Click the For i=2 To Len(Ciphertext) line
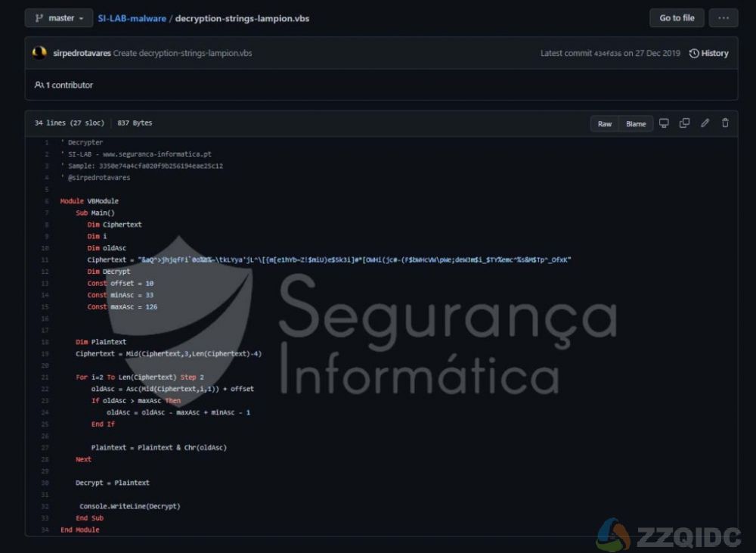Screen dimensions: 756x553 (139, 377)
